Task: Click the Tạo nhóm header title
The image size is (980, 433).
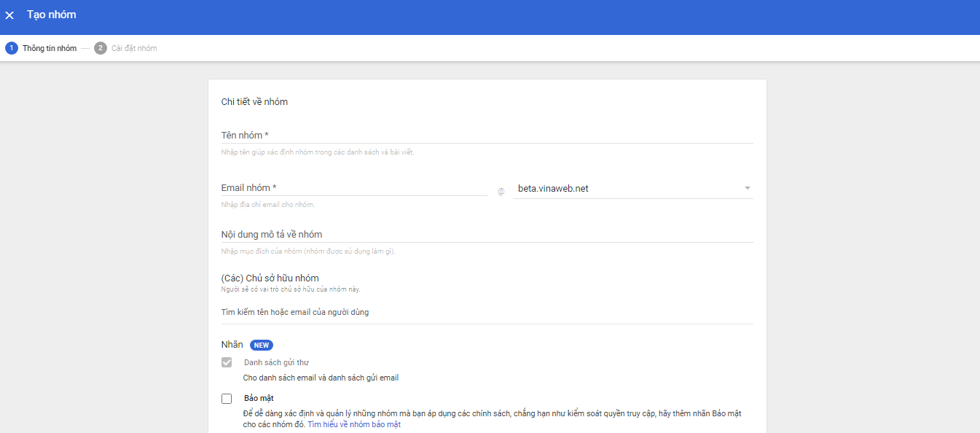Action: click(51, 15)
